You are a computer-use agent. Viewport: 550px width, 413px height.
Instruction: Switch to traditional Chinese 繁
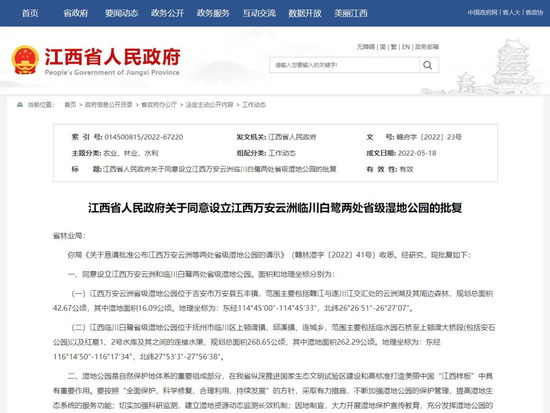[x=394, y=47]
